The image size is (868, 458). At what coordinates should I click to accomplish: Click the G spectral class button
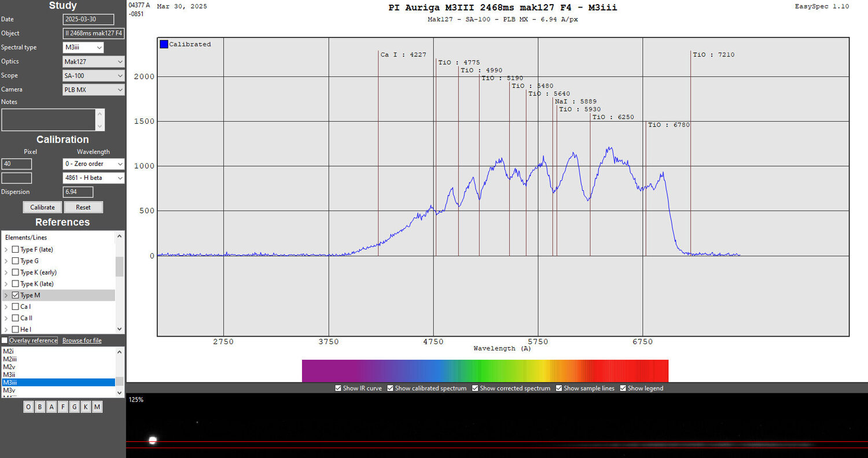point(74,407)
